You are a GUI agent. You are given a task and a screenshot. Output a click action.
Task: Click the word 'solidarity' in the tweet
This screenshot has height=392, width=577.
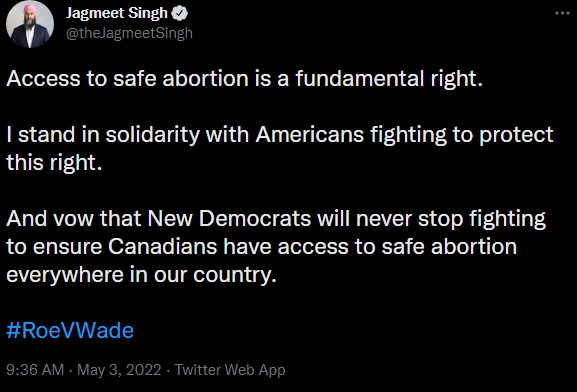tap(152, 135)
